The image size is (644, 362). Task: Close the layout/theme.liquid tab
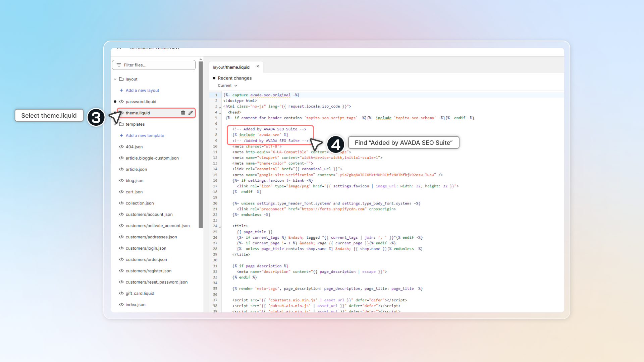(258, 66)
